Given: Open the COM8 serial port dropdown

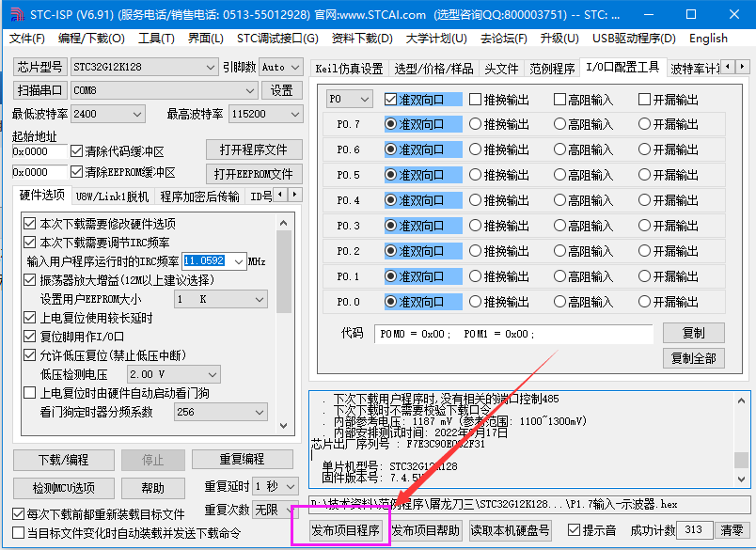Looking at the screenshot, I should [164, 90].
